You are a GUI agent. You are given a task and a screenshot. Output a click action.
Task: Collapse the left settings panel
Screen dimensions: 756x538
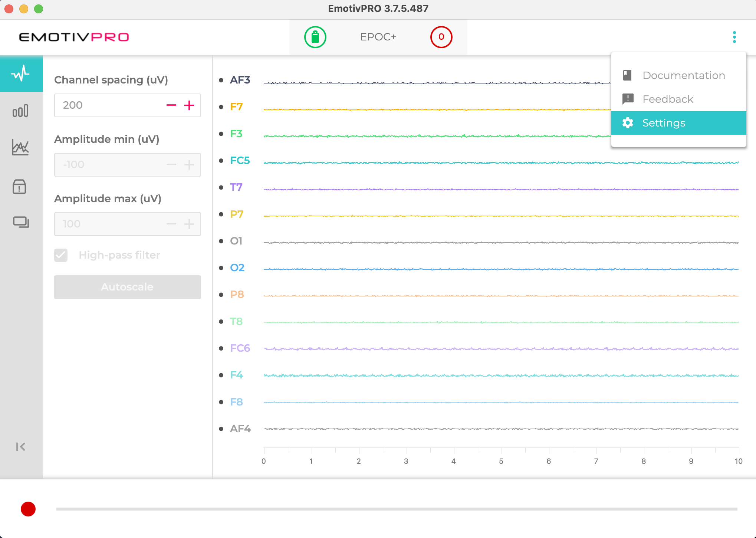[20, 447]
